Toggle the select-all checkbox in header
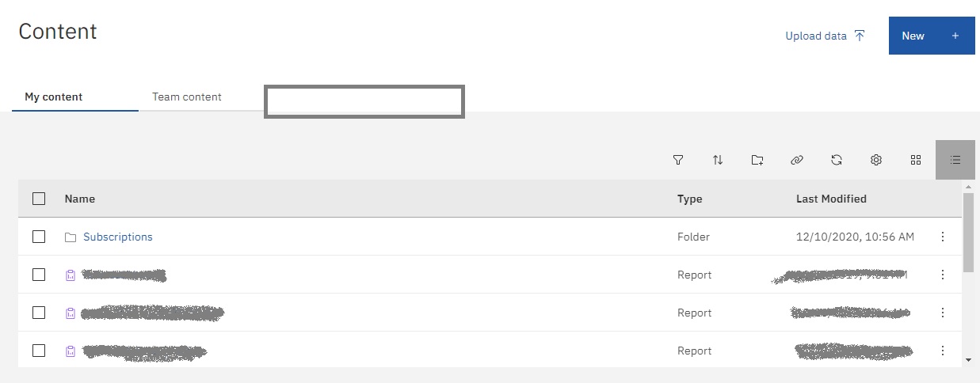 click(x=39, y=199)
